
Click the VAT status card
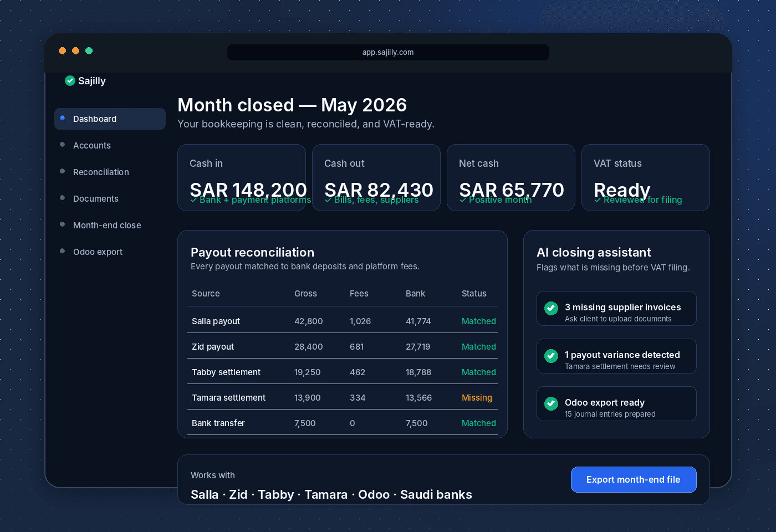[x=646, y=178]
